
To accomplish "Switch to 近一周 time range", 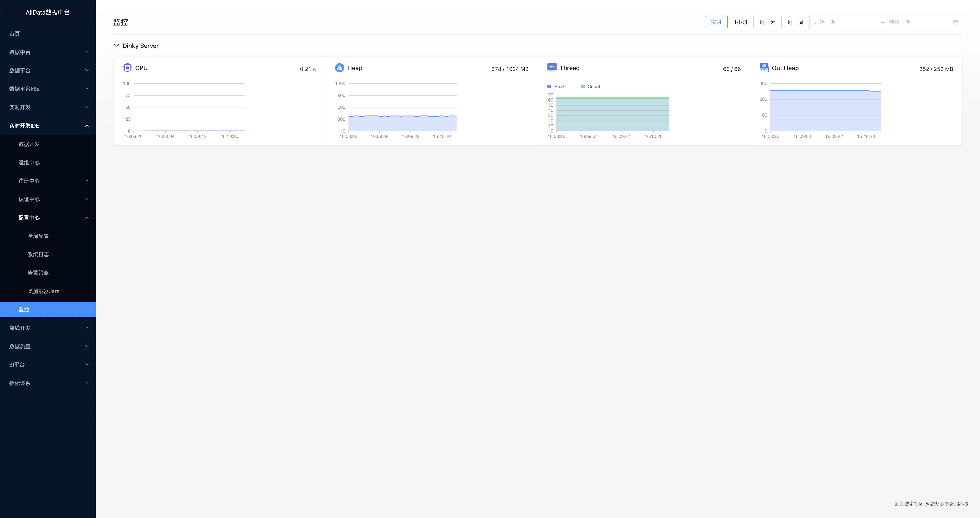I will (x=795, y=22).
